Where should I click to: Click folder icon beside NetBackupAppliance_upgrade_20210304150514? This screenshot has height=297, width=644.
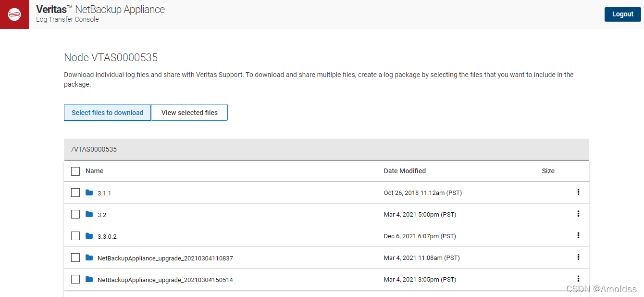tap(89, 279)
